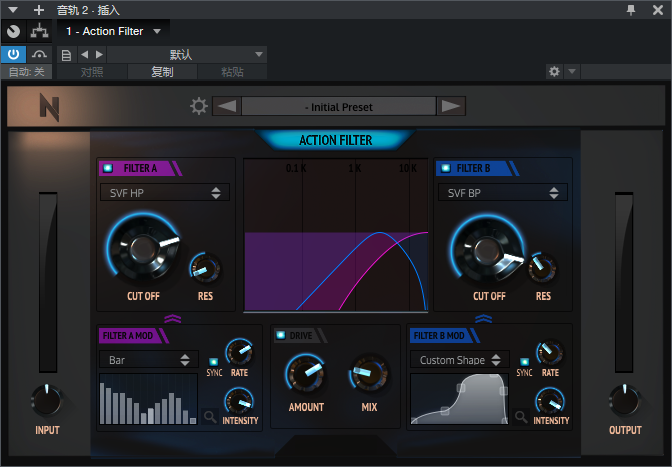Click the 复制 copy button
The image size is (672, 467).
pos(162,72)
